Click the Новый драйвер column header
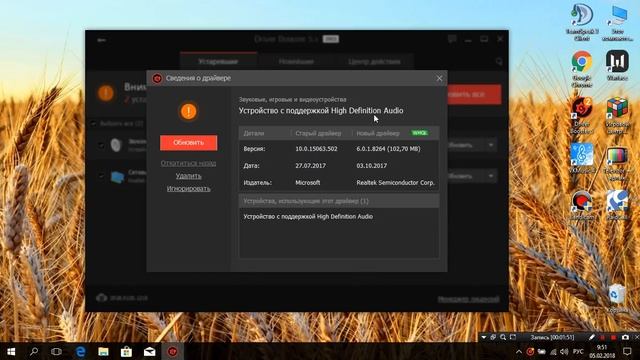640x360 pixels. point(378,133)
